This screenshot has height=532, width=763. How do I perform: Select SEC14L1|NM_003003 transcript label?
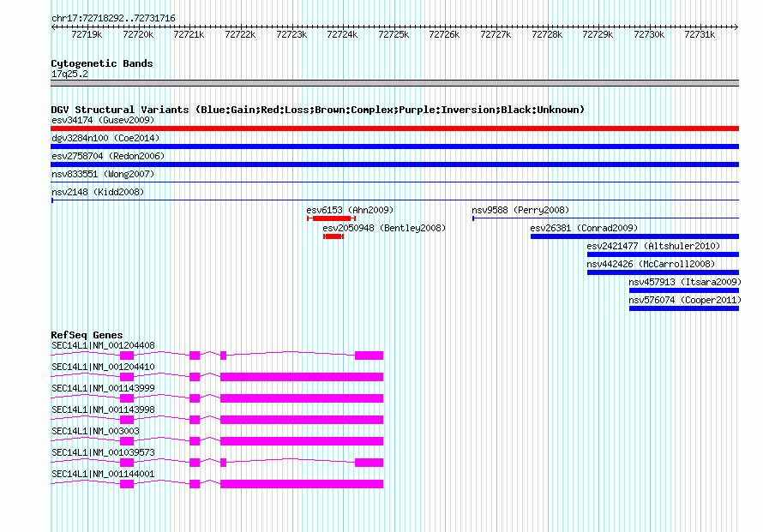[x=95, y=431]
